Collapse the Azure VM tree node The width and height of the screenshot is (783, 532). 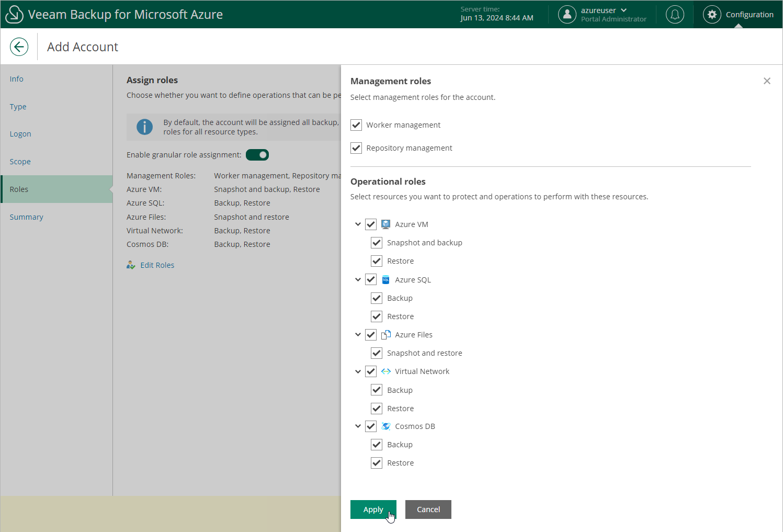(358, 224)
